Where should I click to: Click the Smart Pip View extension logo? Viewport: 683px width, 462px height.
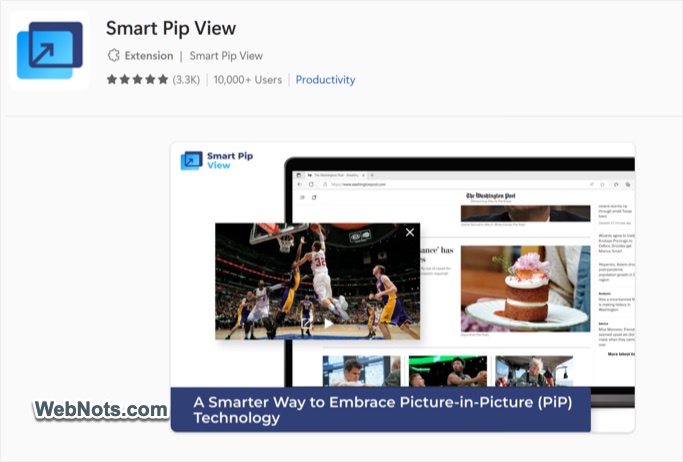tap(49, 50)
